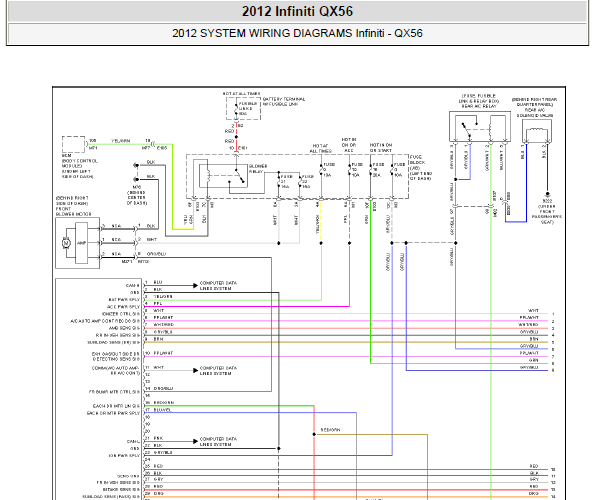Screen dimensions: 600x500
Task: Select the dashed BCM module box
Action: pyautogui.click(x=73, y=144)
